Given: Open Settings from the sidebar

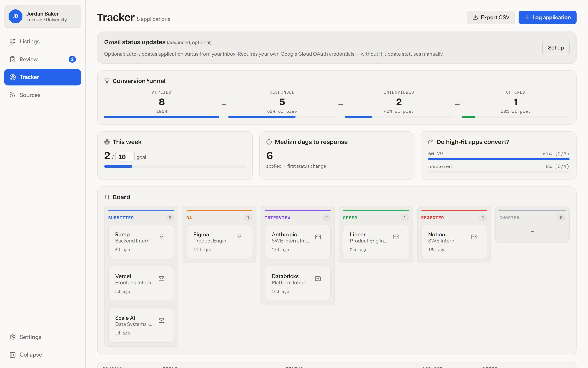Looking at the screenshot, I should (42, 337).
